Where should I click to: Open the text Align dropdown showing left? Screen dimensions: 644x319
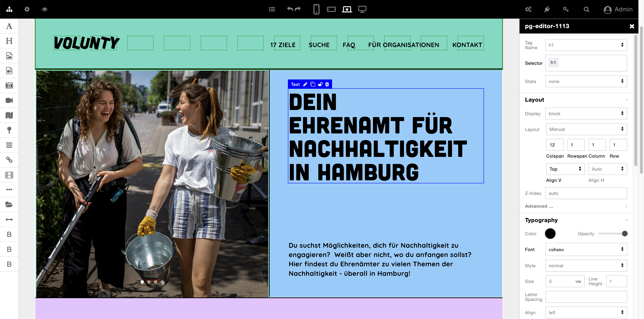586,312
